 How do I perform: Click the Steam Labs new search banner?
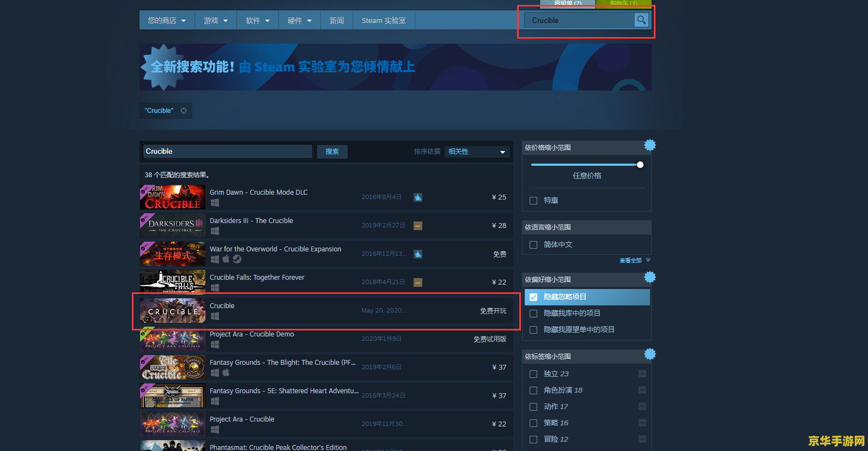click(396, 67)
